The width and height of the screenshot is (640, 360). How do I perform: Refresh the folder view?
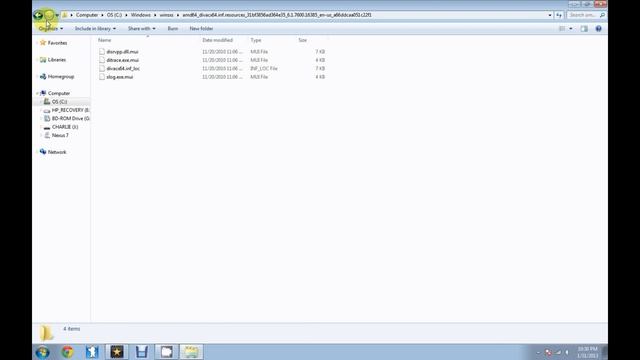coord(559,15)
